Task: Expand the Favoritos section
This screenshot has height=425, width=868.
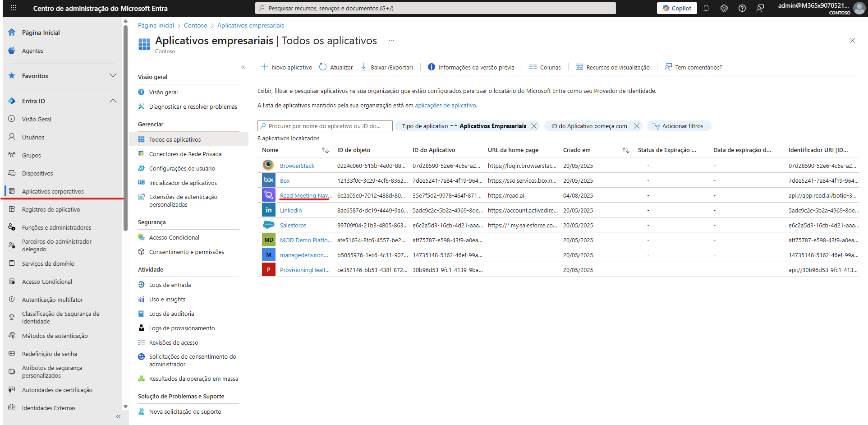Action: [113, 76]
